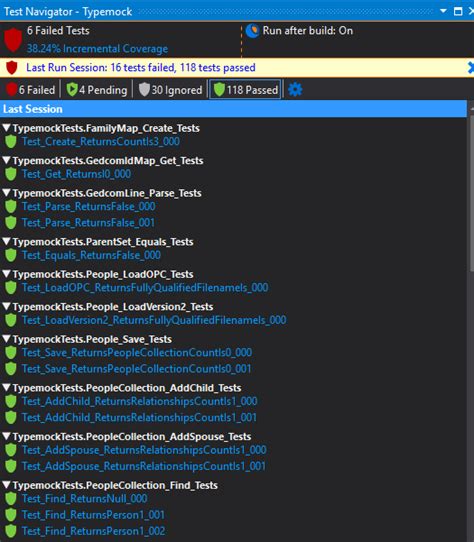
Task: Click green shield beside Test_Find_ReturnsNull_000
Action: coord(11,498)
